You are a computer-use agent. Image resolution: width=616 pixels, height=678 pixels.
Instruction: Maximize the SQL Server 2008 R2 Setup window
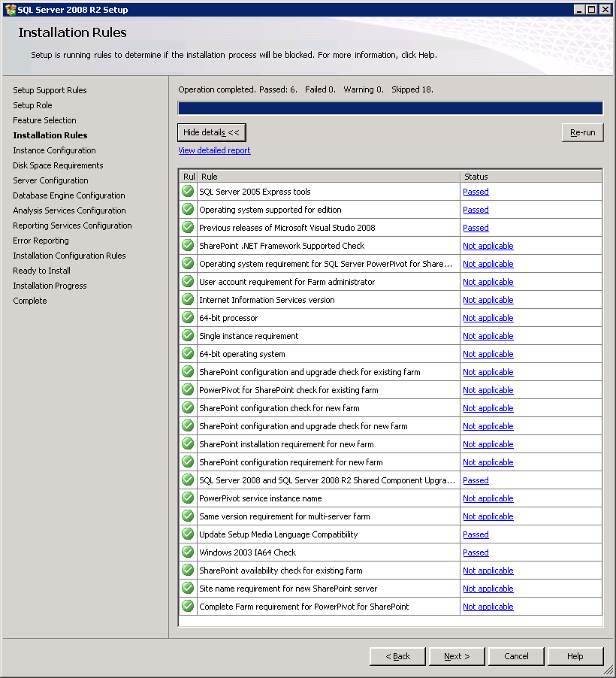tap(592, 10)
